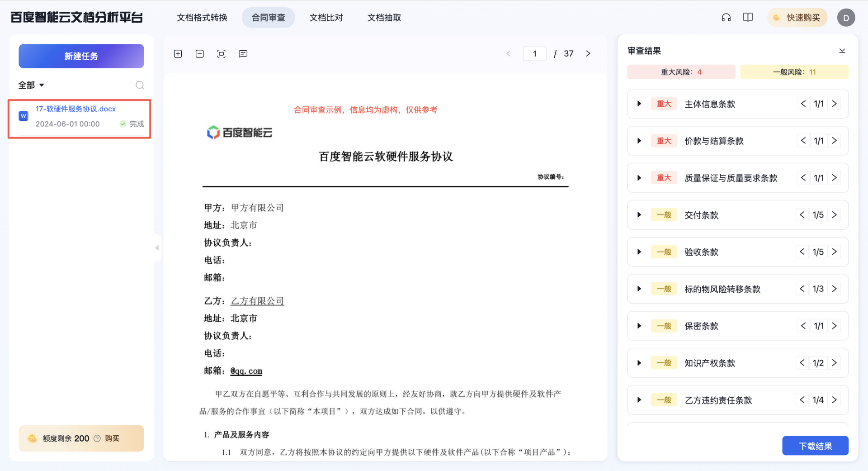This screenshot has width=868, height=471.
Task: Open the 17-软硬件服务协议.docx task
Action: click(80, 119)
